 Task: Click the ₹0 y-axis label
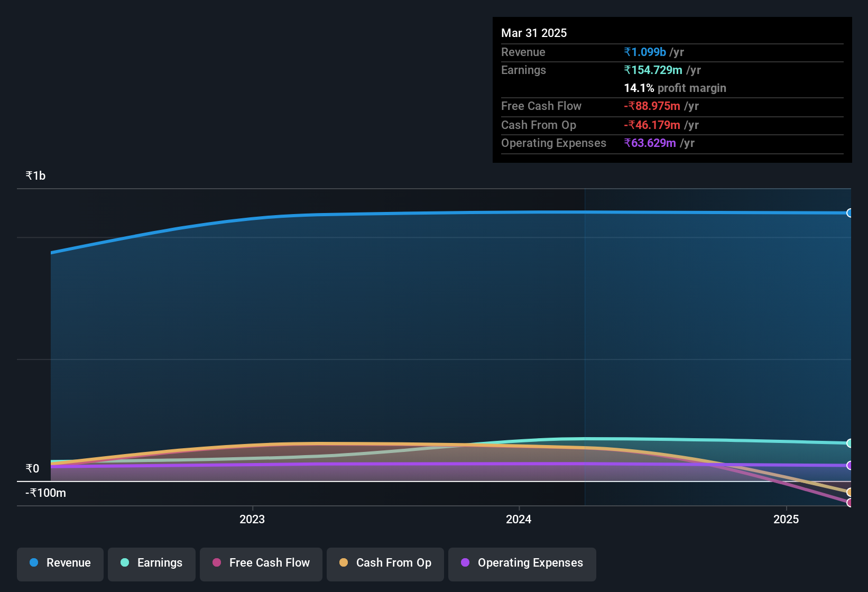[32, 468]
